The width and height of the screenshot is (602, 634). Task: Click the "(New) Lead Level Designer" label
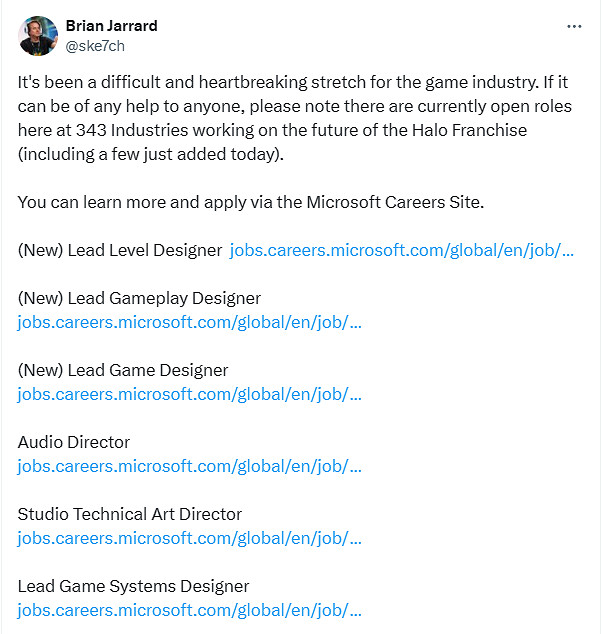coord(120,250)
